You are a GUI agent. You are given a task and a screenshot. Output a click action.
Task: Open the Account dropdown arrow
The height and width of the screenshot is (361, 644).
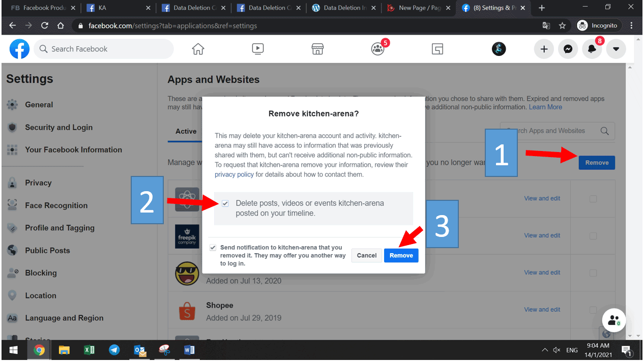pos(616,49)
